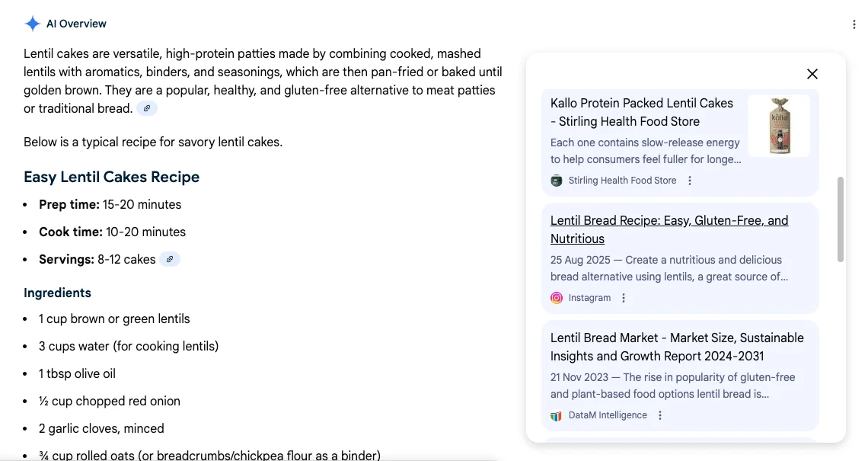Click source link icon after intro paragraph

(x=147, y=109)
